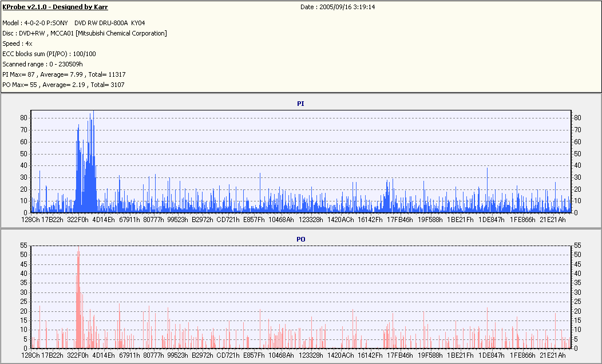Click the PO chart title

(300, 239)
